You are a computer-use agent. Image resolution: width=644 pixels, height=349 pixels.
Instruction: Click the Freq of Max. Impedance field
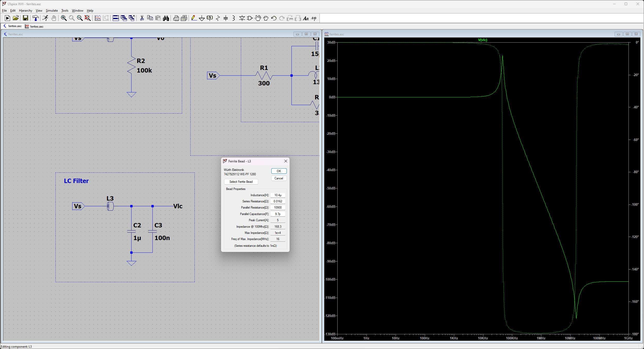278,239
